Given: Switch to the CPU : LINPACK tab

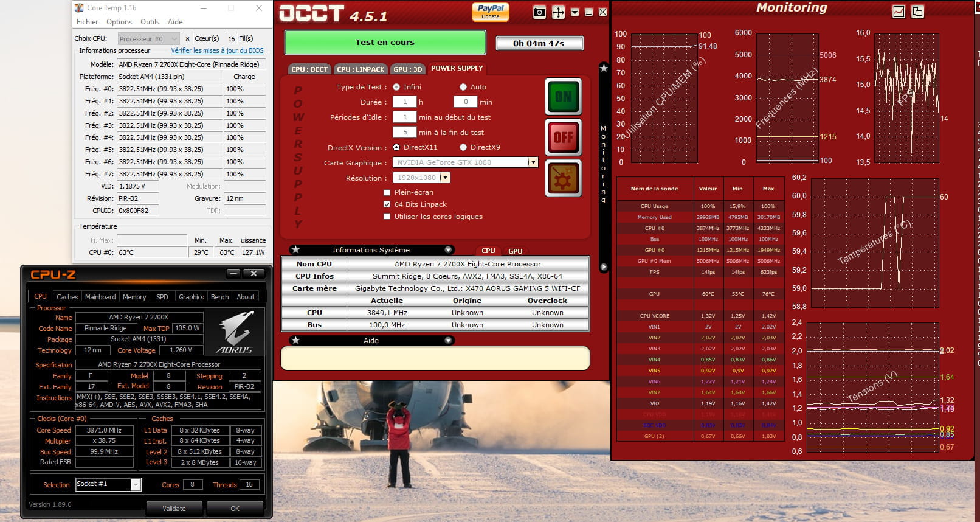Looking at the screenshot, I should (x=361, y=69).
